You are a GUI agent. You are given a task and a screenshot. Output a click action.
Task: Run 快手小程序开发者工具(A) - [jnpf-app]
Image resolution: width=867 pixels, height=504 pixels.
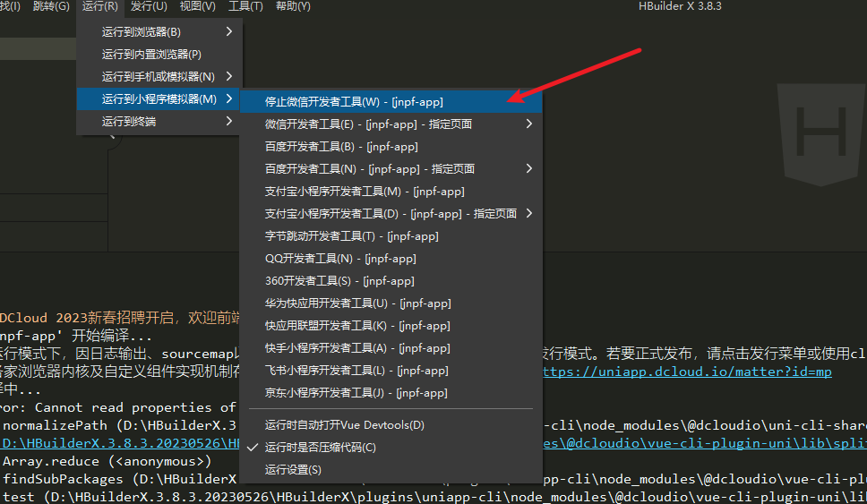tap(391, 348)
